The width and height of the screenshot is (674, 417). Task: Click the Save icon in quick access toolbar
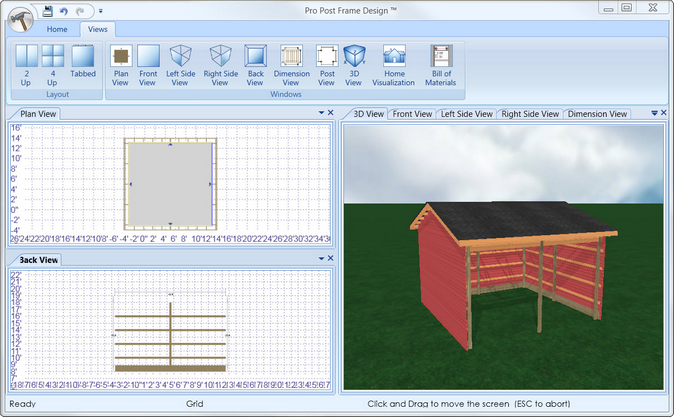click(48, 11)
